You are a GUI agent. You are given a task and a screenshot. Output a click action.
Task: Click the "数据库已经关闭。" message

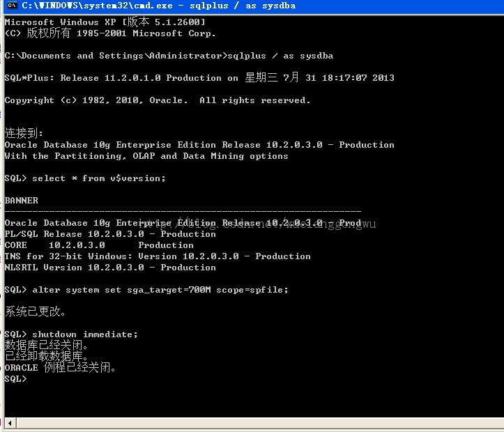pos(46,346)
